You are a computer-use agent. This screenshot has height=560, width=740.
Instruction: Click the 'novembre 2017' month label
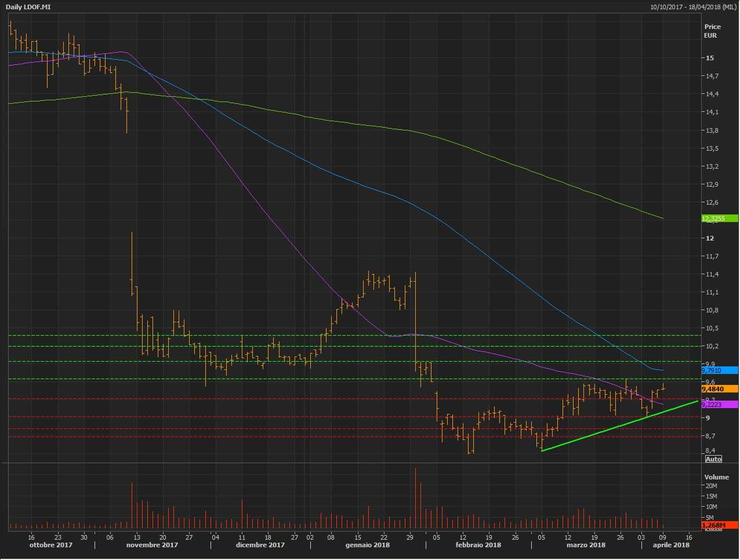click(152, 545)
